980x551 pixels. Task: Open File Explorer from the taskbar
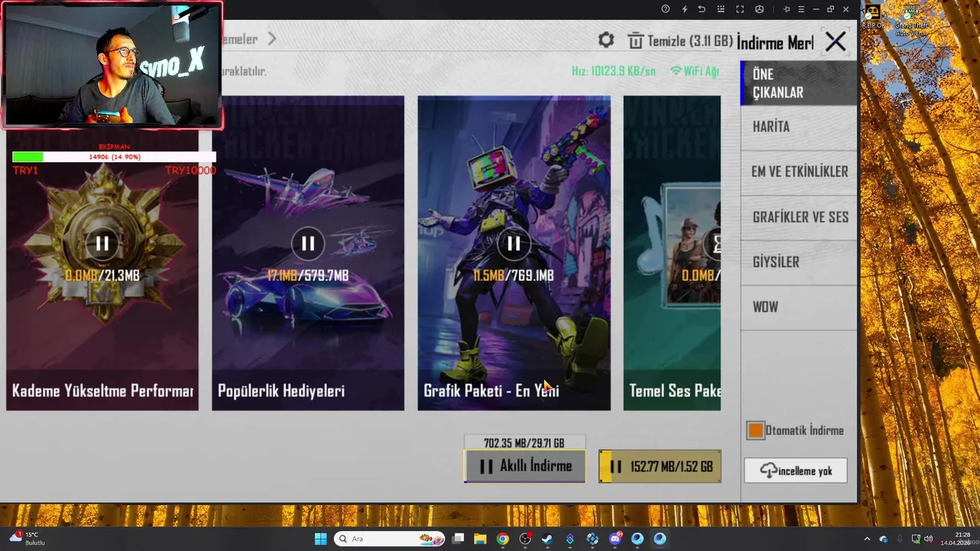(x=480, y=539)
